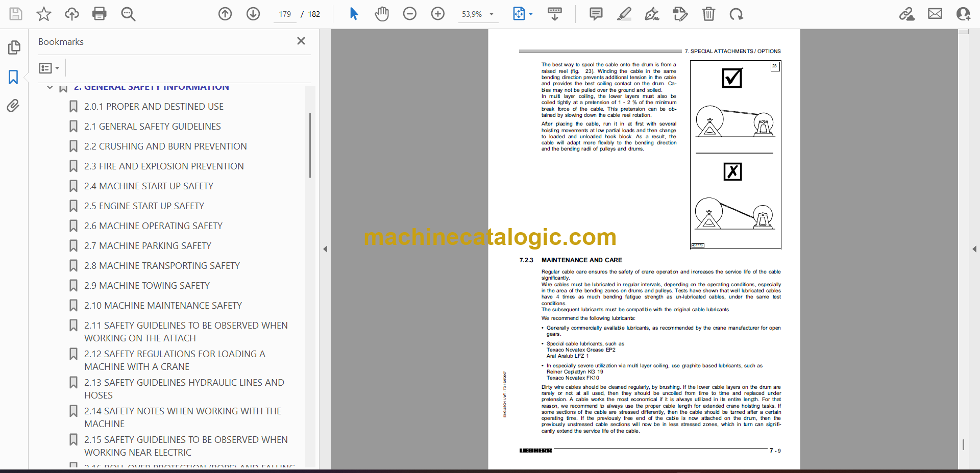
Task: Open bookmark 2.12 SAFETY REGULATIONS FOR LOADING
Action: tap(175, 360)
